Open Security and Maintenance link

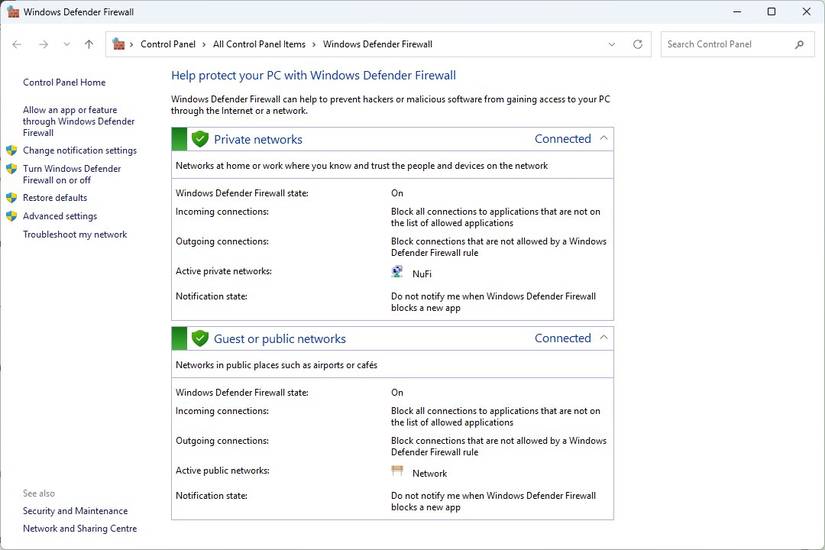tap(75, 511)
